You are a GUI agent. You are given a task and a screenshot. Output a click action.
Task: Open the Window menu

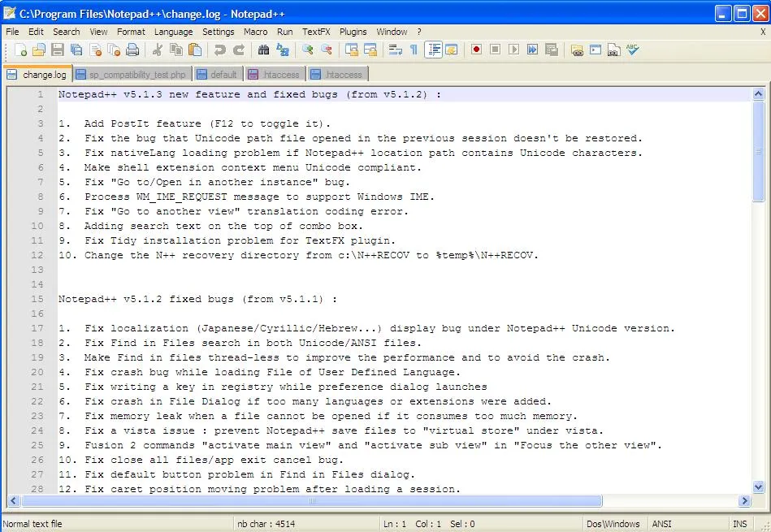click(x=392, y=32)
